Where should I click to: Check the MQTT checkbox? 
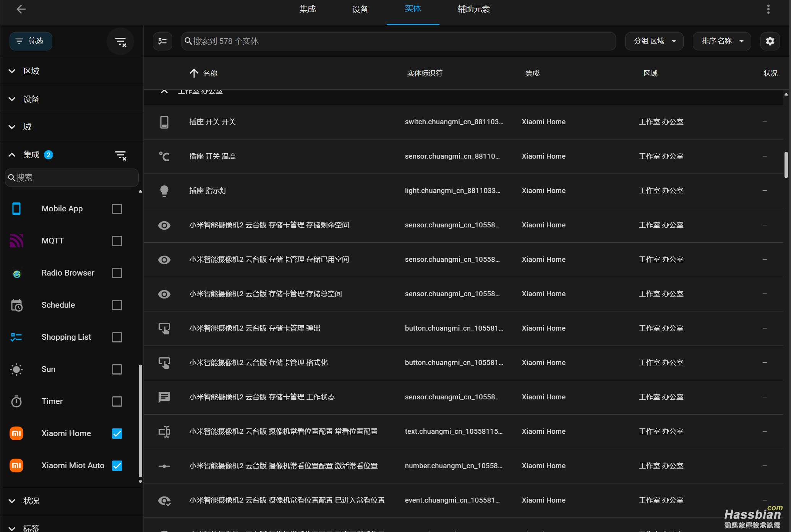pyautogui.click(x=117, y=241)
